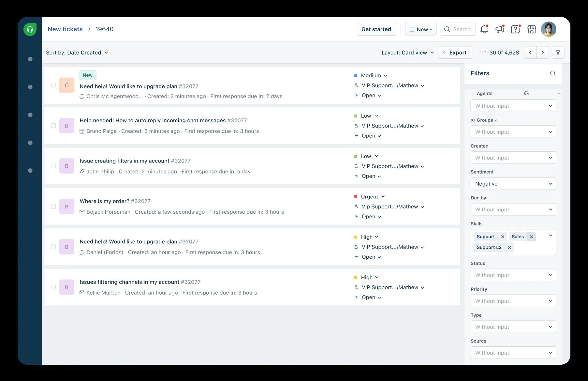
Task: Click the green headset logo icon
Action: click(x=30, y=29)
